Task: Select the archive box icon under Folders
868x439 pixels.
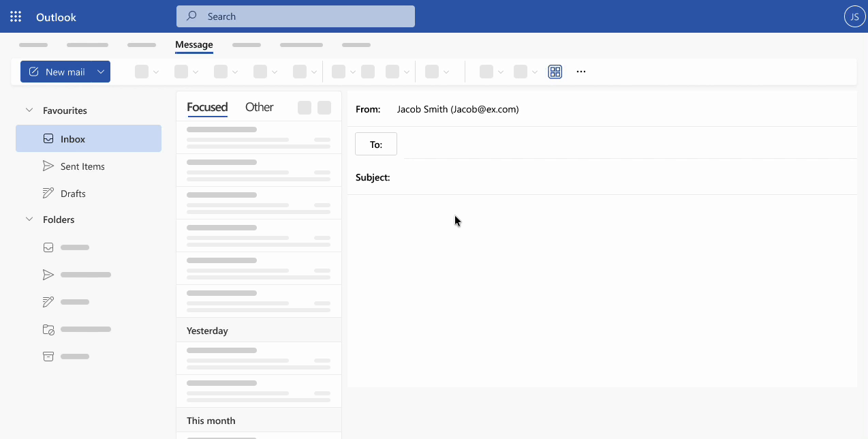Action: 48,357
